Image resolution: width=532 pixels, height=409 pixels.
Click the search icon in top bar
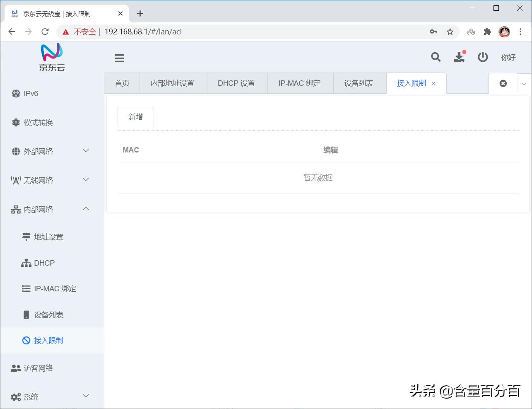pyautogui.click(x=436, y=57)
